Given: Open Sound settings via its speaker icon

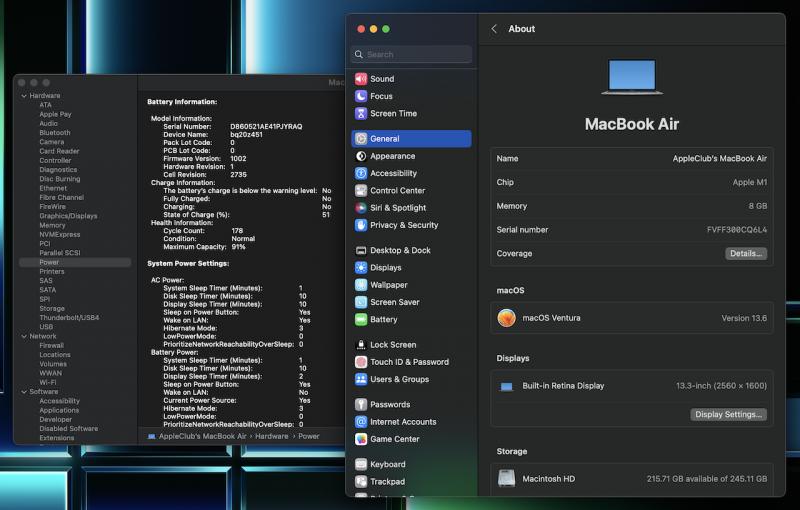Looking at the screenshot, I should 361,79.
